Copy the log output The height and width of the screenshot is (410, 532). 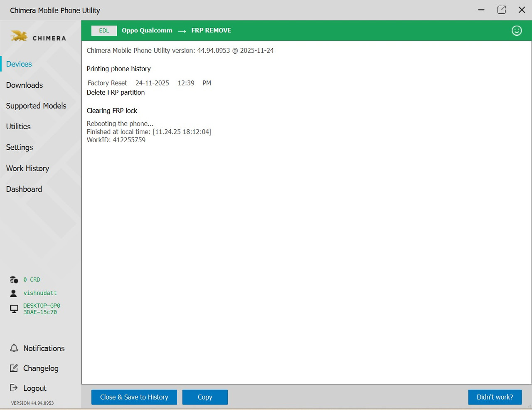[205, 397]
